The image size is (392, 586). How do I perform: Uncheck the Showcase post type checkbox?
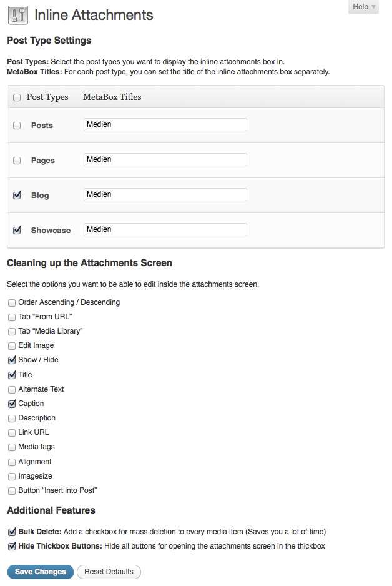click(17, 231)
